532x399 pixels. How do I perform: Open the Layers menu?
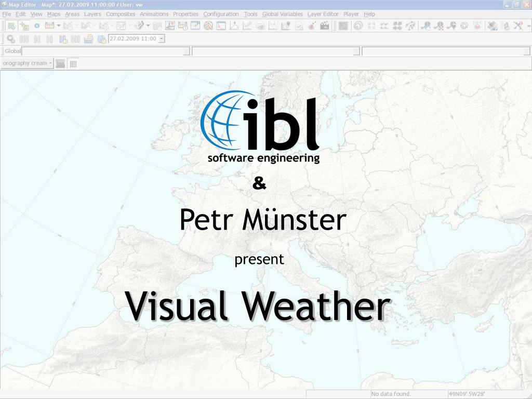[92, 14]
